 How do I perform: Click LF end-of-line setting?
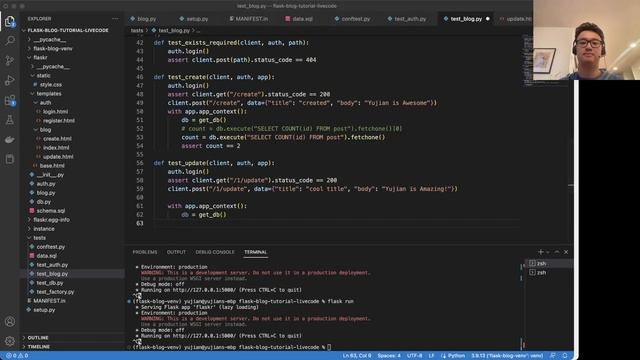[431, 356]
